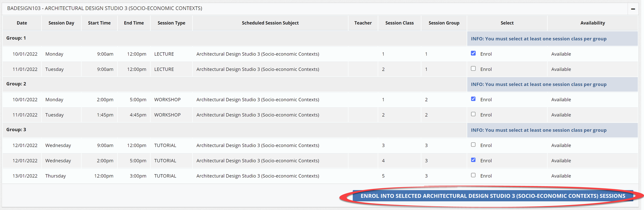The image size is (644, 210).
Task: Click the Teacher column header
Action: tap(363, 23)
